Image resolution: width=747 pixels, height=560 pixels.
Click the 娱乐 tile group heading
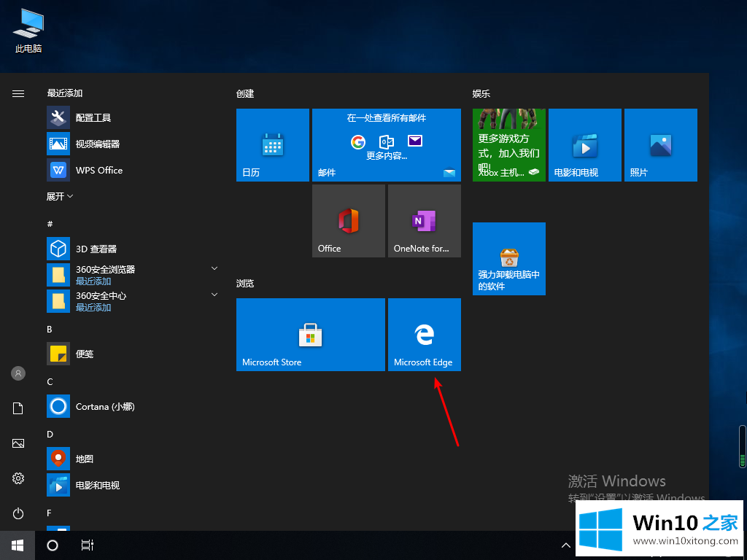point(481,94)
